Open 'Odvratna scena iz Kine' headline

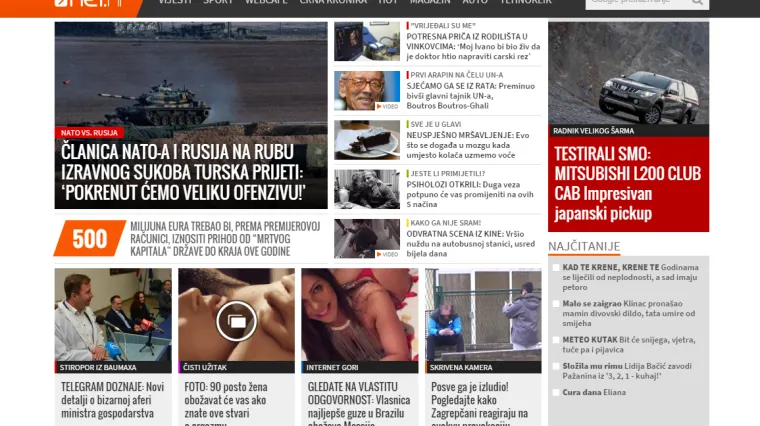(x=471, y=244)
